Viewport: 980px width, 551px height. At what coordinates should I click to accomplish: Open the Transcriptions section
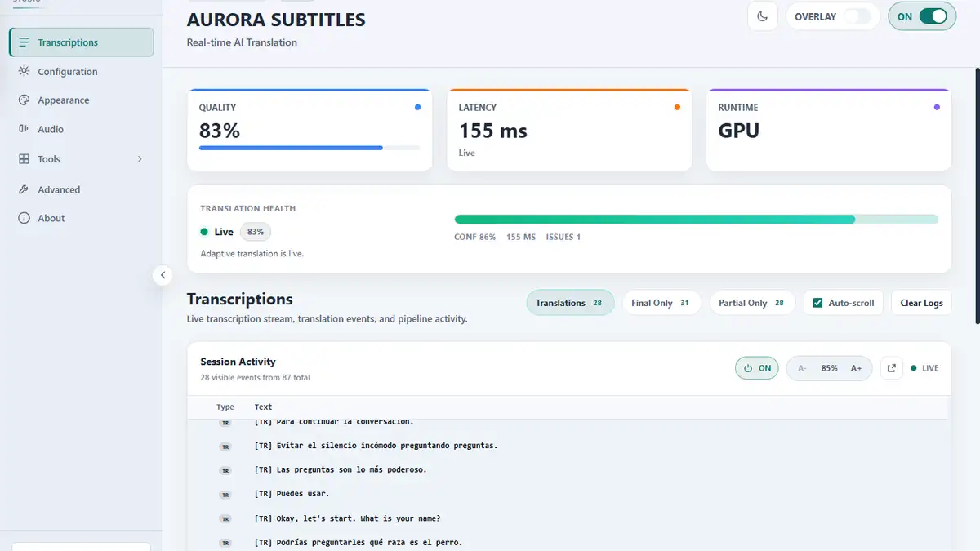click(x=81, y=42)
